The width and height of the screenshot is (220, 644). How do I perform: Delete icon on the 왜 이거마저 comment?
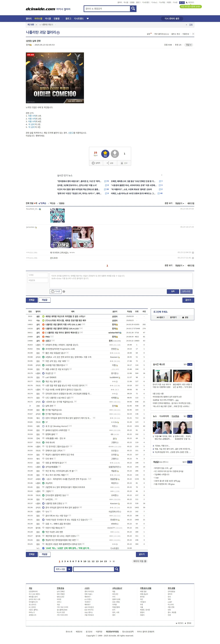[193, 252]
